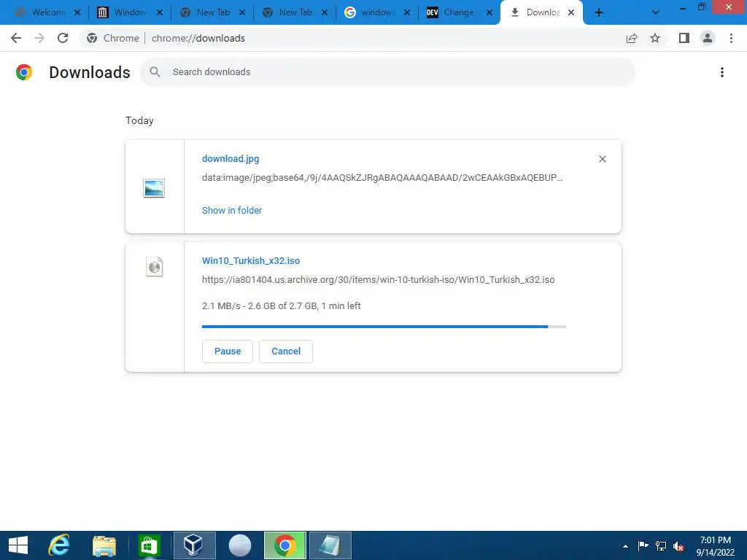The image size is (747, 560).
Task: Click Show in folder for download.jpg
Action: (232, 211)
